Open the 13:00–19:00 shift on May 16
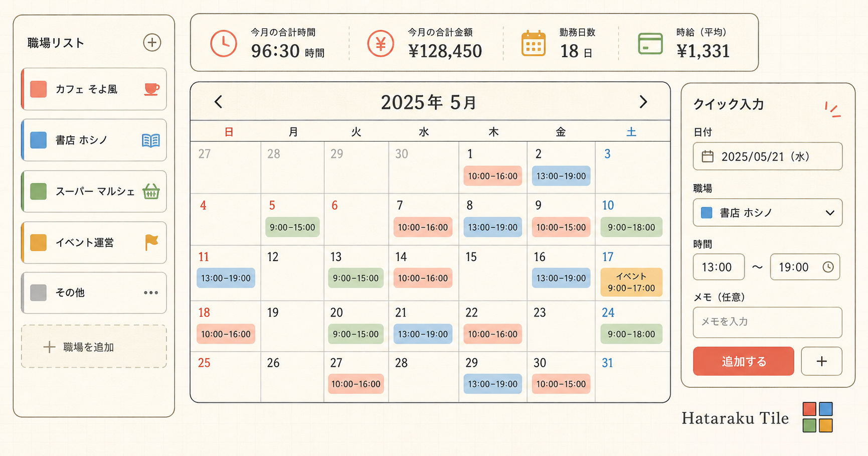Screen dimensions: 868x456 561,278
